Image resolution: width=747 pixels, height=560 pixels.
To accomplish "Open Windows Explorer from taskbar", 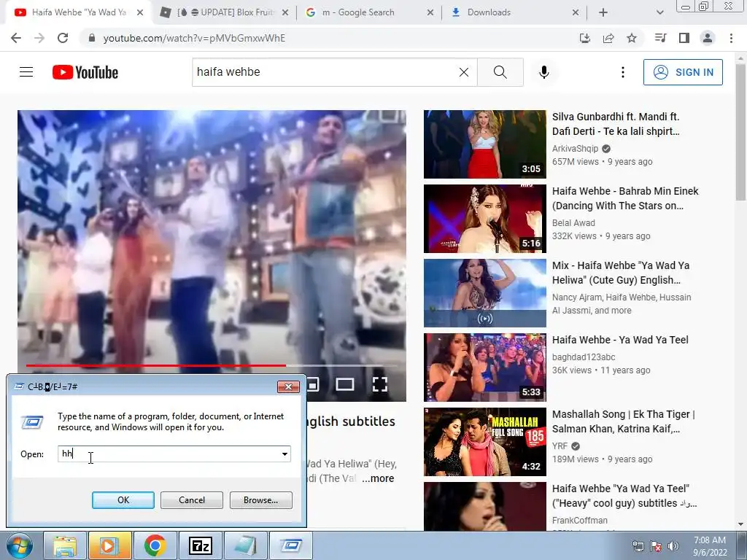I will tap(65, 545).
